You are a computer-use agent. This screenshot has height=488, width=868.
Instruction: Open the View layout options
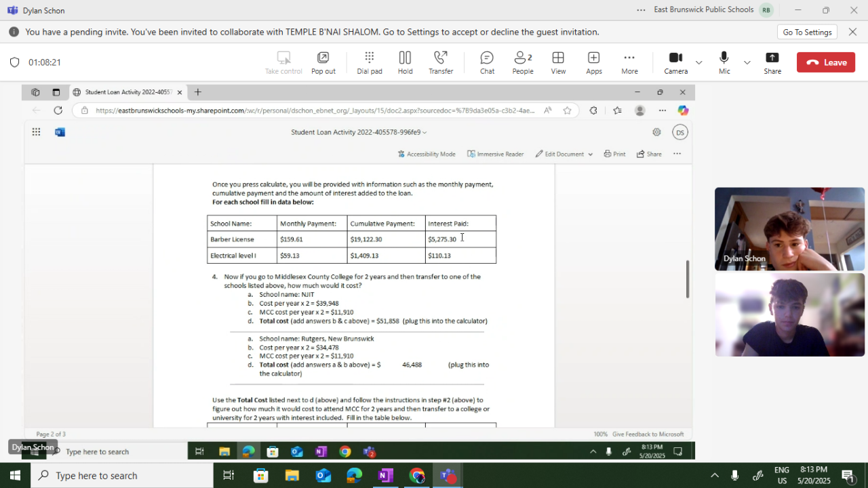click(558, 62)
